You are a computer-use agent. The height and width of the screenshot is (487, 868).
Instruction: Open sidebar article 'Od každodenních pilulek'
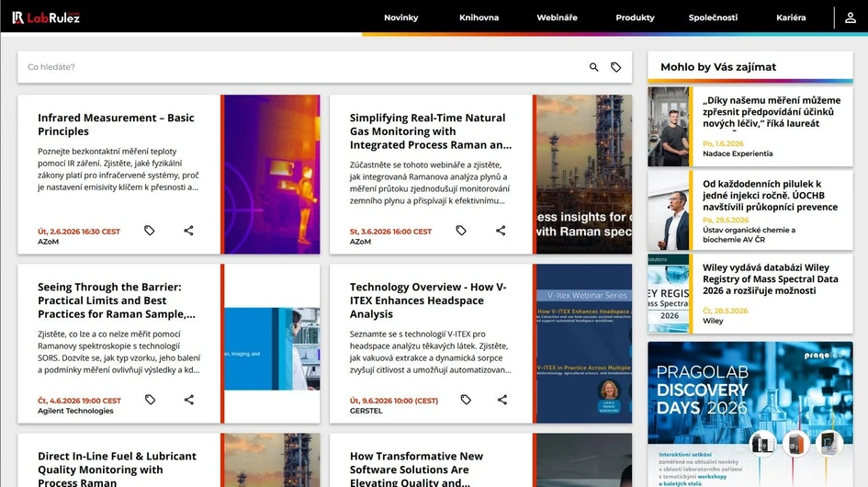(x=770, y=196)
